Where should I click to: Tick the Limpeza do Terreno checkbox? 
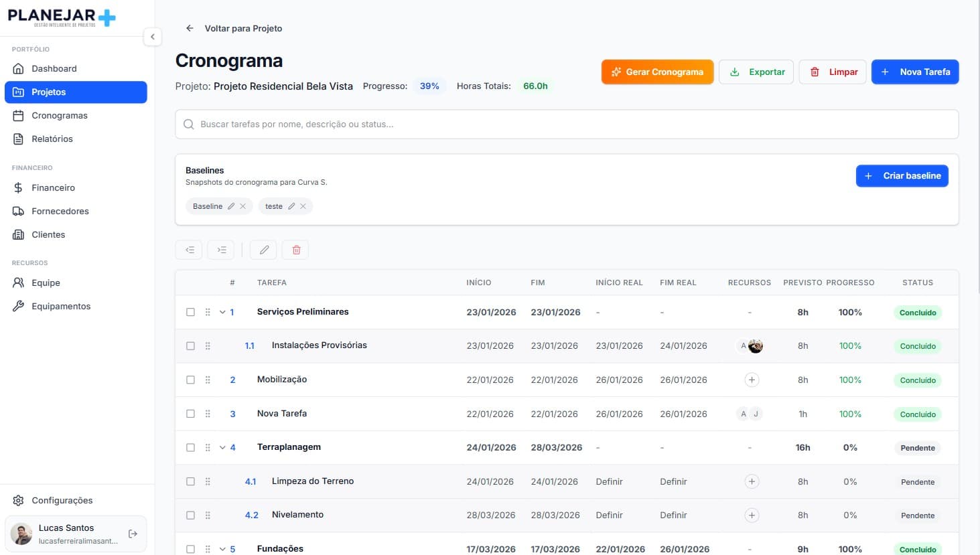190,481
